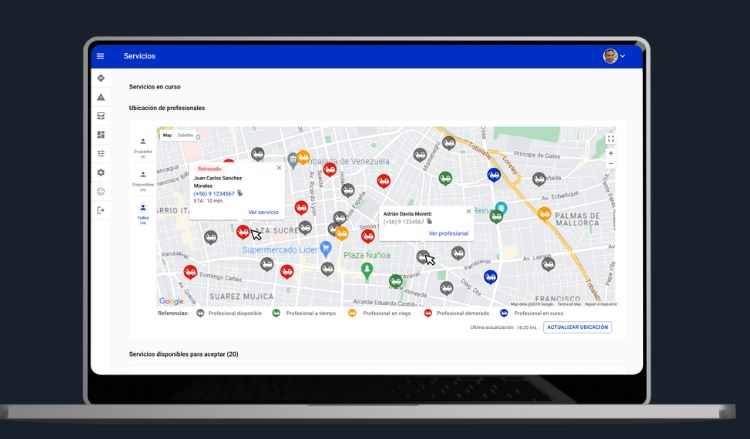Select the Ocupados professionals filter tab

[x=143, y=146]
